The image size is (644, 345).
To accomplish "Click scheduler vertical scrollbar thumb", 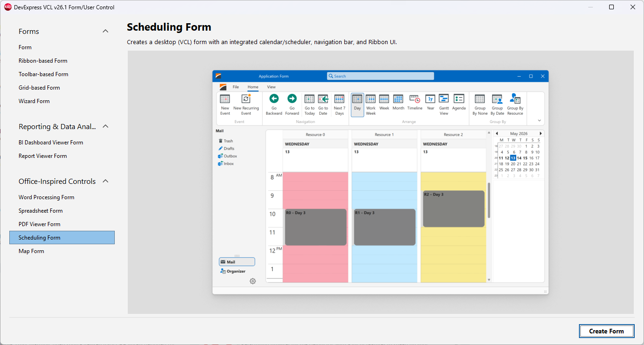I will [x=488, y=200].
